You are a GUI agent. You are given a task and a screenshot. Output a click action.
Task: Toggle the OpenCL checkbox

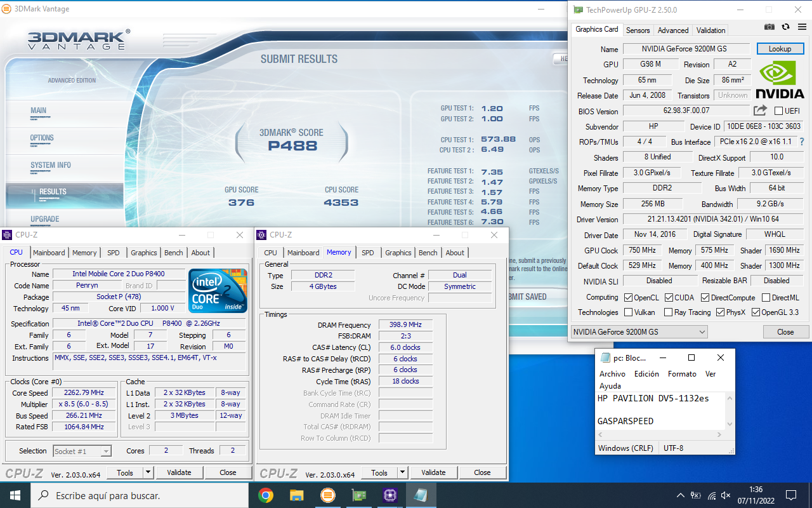pos(628,297)
